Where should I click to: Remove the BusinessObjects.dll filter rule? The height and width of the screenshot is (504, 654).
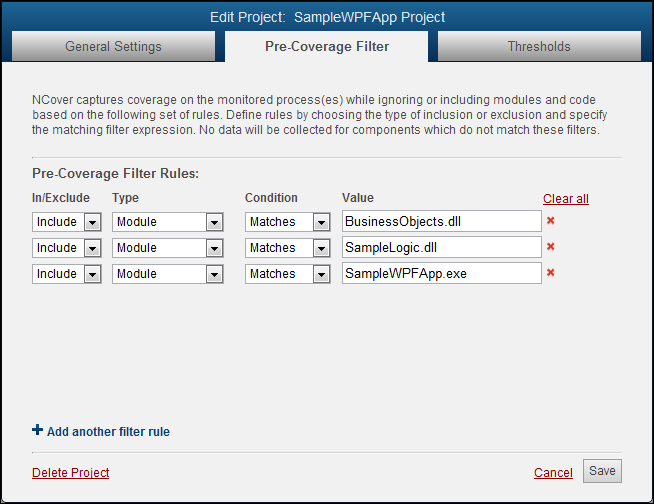[x=550, y=221]
